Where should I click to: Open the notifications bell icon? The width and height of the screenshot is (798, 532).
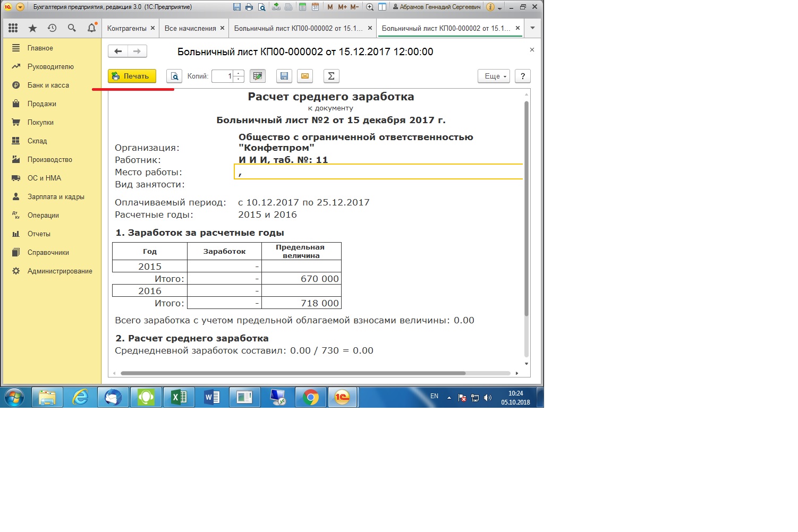tap(91, 28)
